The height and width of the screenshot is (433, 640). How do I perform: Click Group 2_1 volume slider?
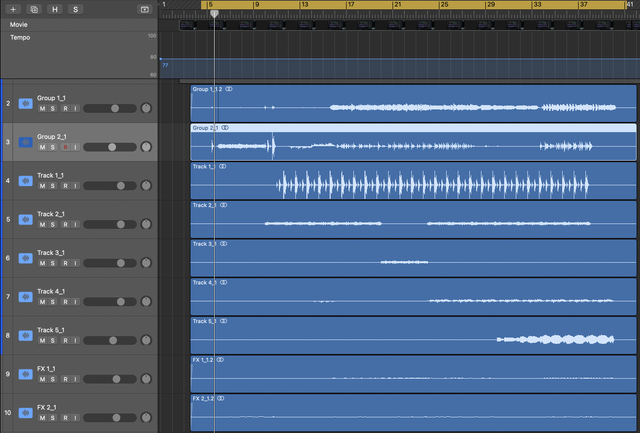pos(110,147)
